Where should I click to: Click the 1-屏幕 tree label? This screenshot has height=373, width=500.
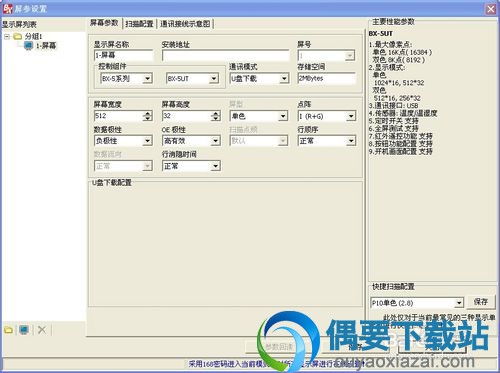point(46,45)
